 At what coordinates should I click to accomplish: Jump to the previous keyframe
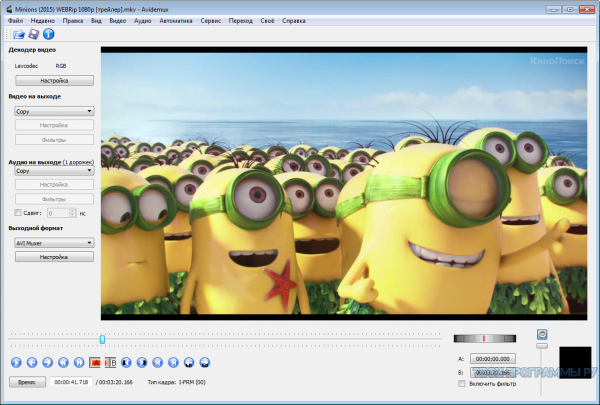tap(63, 362)
